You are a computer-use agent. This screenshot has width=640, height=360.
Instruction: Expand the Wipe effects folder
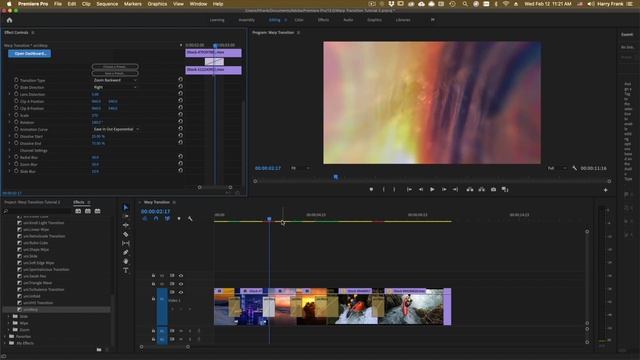click(9, 323)
